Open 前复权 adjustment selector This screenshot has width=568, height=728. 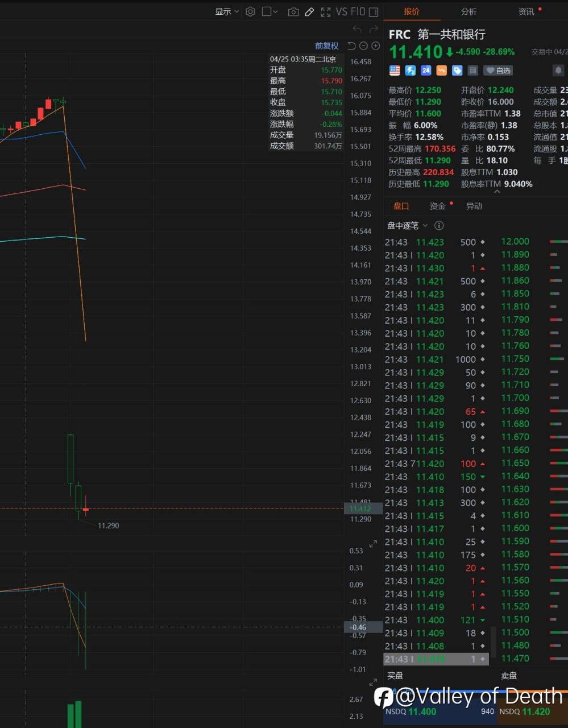327,45
